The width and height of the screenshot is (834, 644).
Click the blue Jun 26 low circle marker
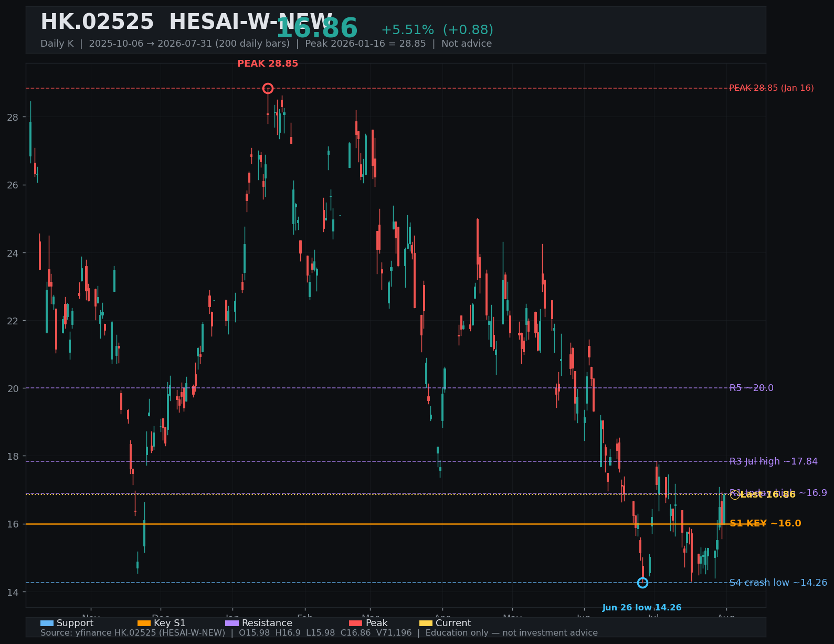click(x=642, y=583)
